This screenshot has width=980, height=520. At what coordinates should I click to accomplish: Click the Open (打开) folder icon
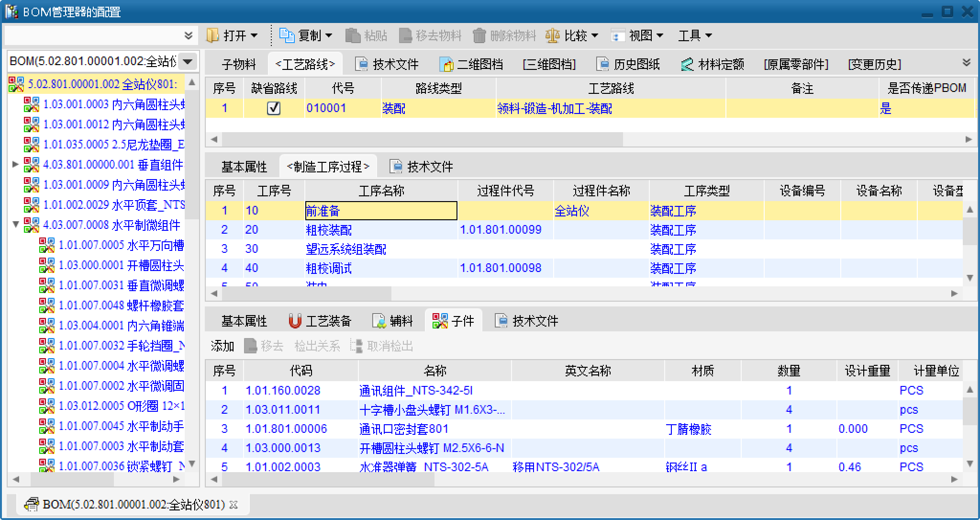212,35
